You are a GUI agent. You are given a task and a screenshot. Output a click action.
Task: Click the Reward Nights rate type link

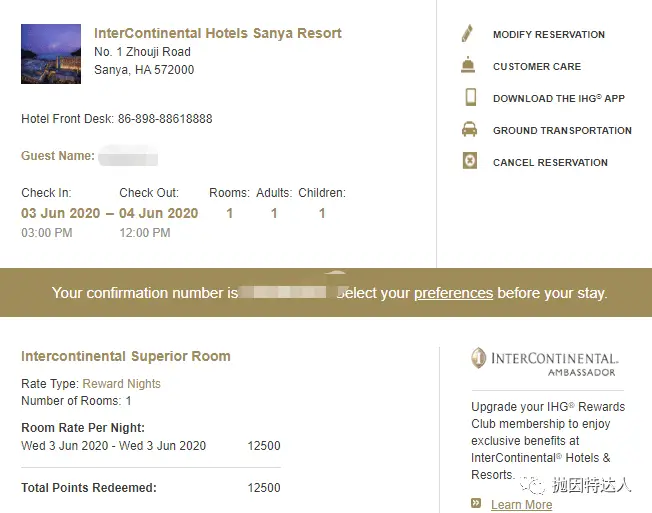point(121,384)
